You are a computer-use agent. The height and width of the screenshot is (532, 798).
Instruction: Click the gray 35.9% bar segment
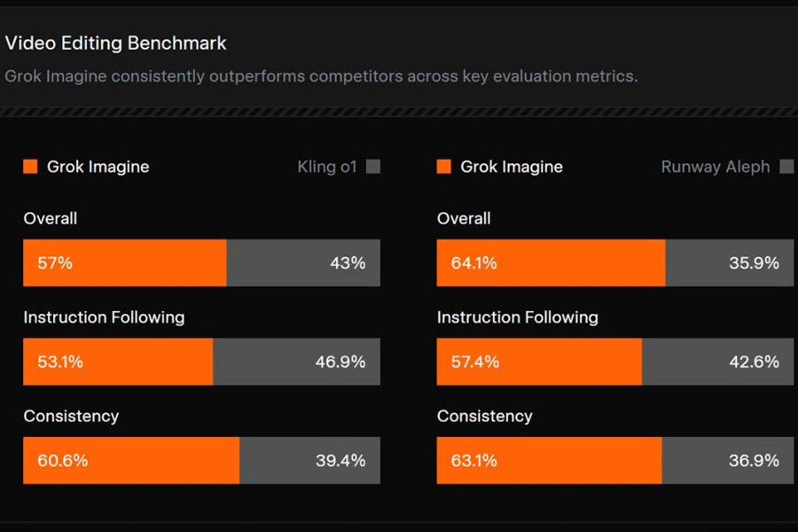coord(729,262)
